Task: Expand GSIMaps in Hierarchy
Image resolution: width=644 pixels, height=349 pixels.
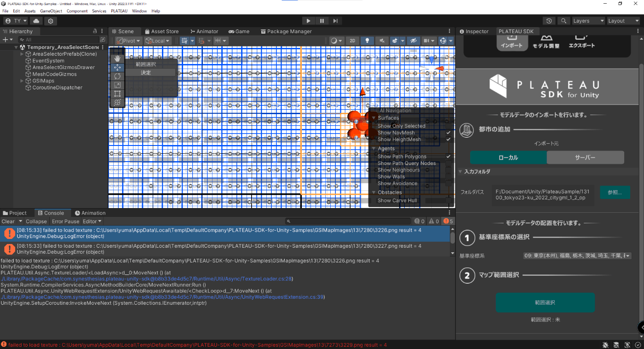Action: coord(22,81)
